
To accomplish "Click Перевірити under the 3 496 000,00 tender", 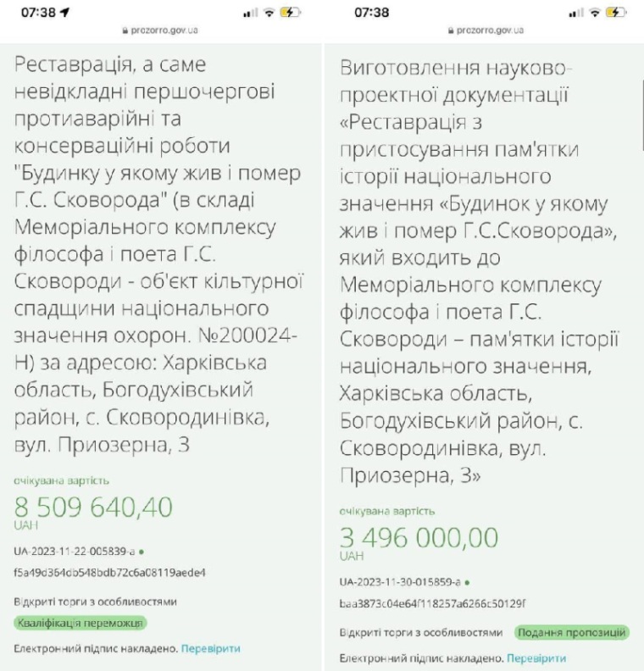I will coord(536,657).
